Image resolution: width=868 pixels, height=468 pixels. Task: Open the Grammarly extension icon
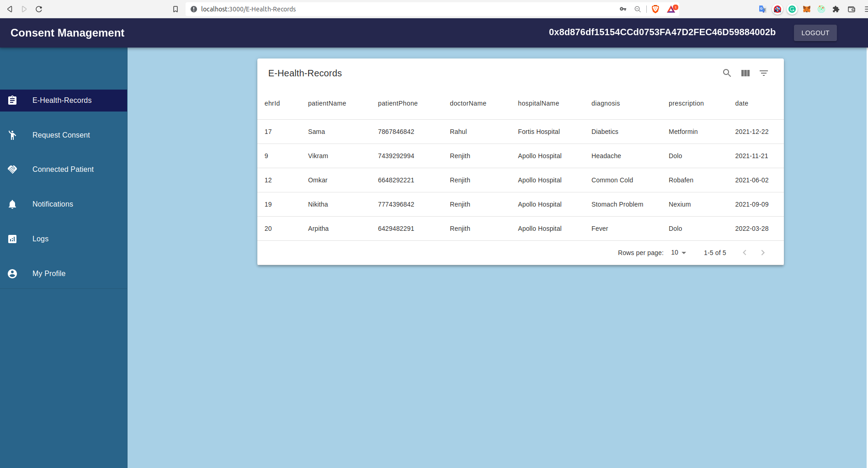(792, 9)
